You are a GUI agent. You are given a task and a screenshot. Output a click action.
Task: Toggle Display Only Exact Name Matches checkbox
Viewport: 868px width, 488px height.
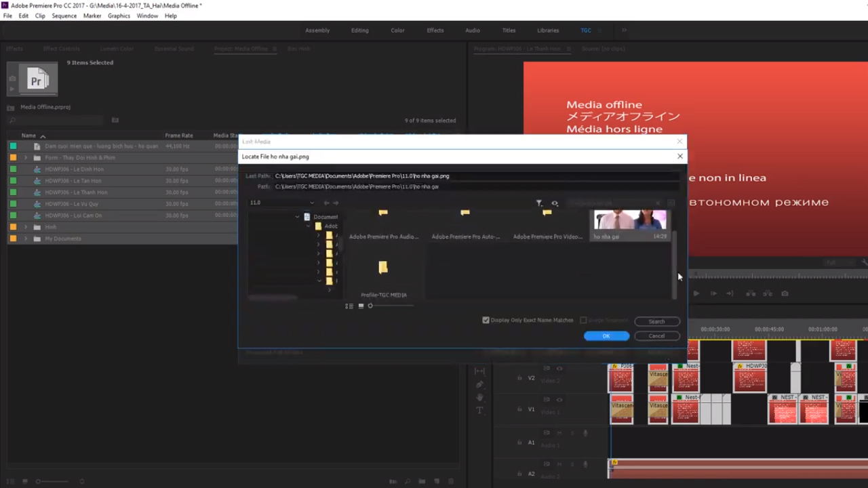pyautogui.click(x=486, y=320)
